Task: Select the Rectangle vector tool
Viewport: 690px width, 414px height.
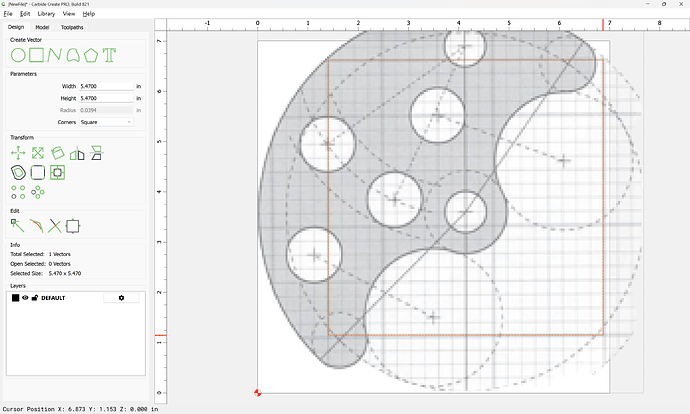Action: click(37, 55)
